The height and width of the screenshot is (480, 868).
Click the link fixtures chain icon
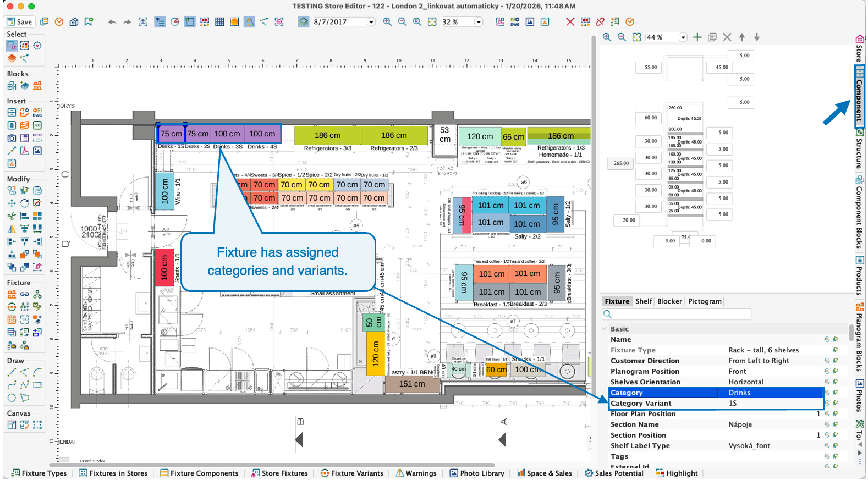pyautogui.click(x=25, y=294)
